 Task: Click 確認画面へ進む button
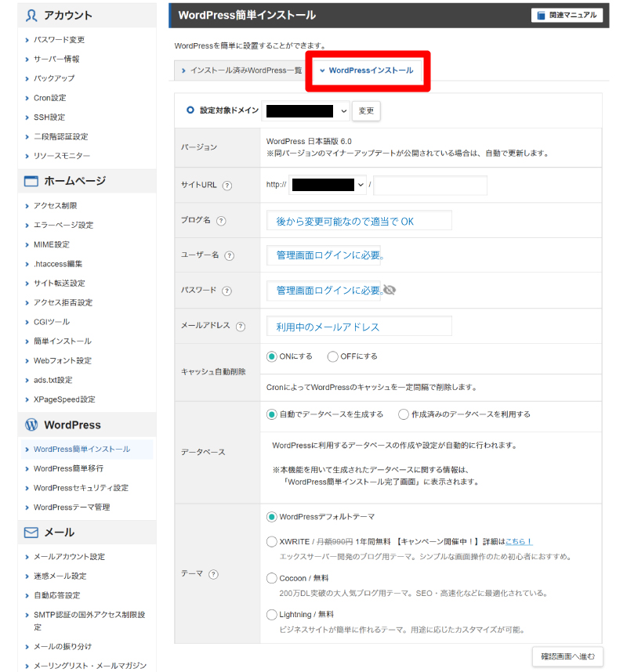tap(567, 656)
